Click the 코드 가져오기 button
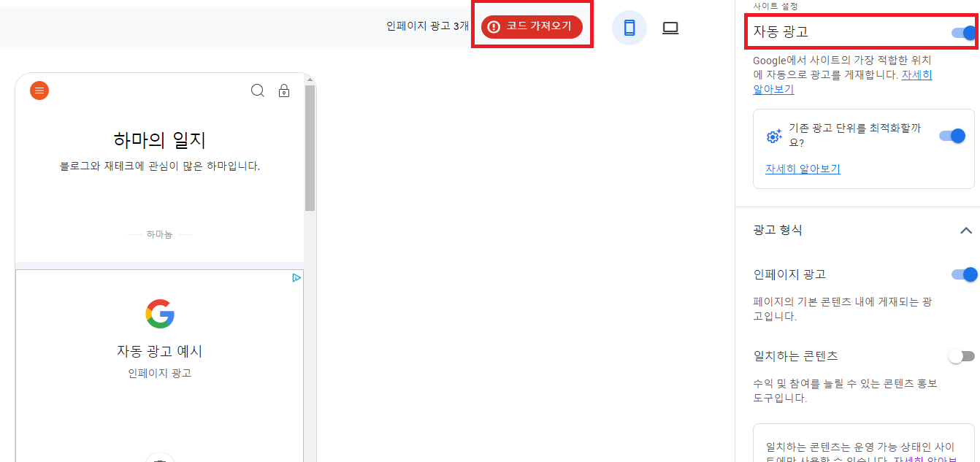This screenshot has width=980, height=462. [x=532, y=27]
